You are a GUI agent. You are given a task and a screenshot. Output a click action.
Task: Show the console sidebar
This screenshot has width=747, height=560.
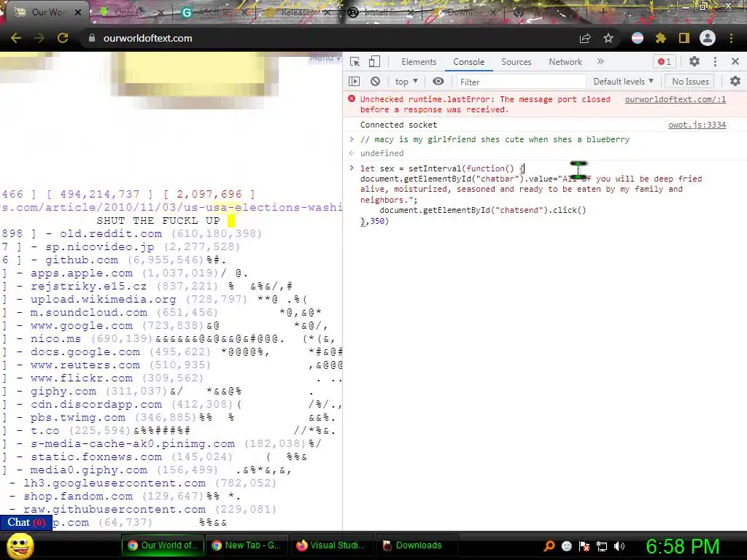355,82
